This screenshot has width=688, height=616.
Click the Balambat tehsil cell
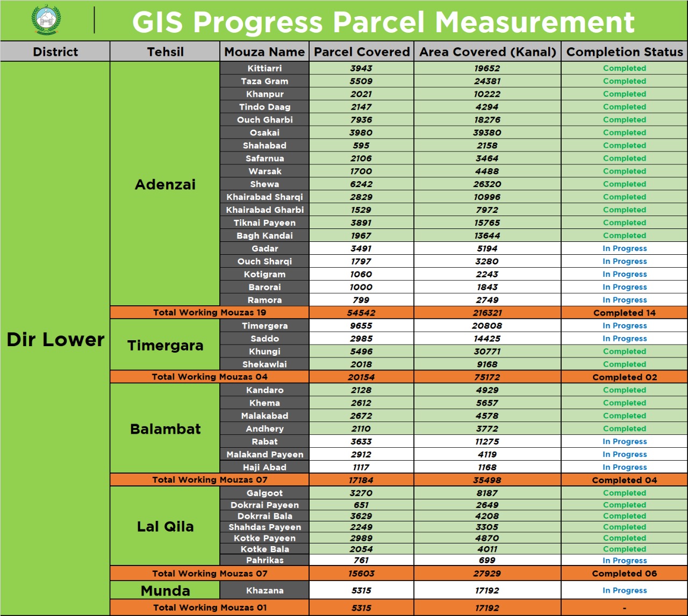coord(165,429)
